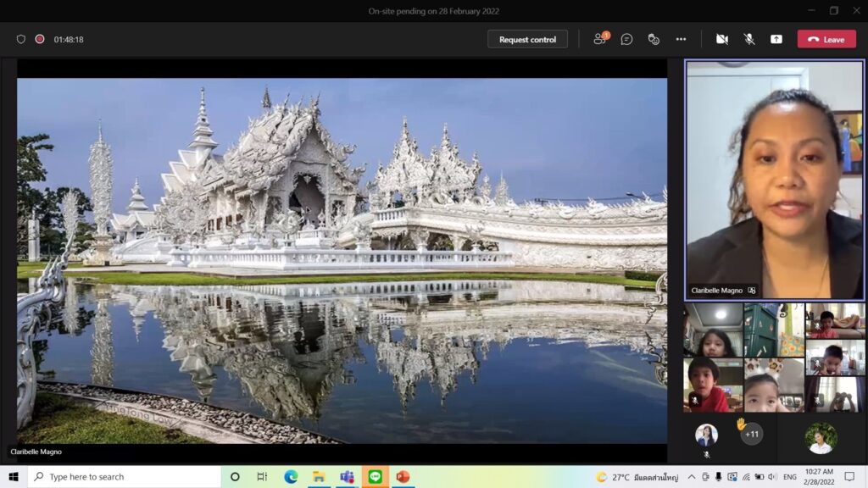The height and width of the screenshot is (488, 868).
Task: Expand the More actions ellipsis menu
Action: coord(681,39)
